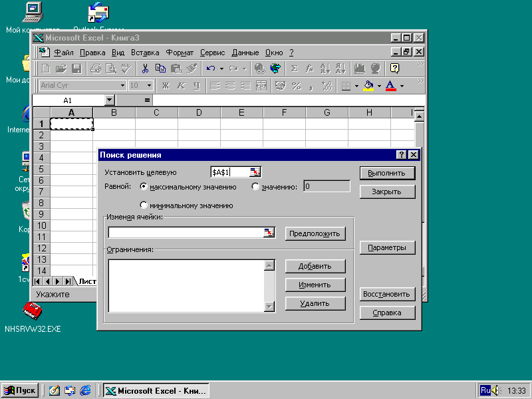The height and width of the screenshot is (399, 532).
Task: Click the Undo arrow icon
Action: click(x=211, y=69)
